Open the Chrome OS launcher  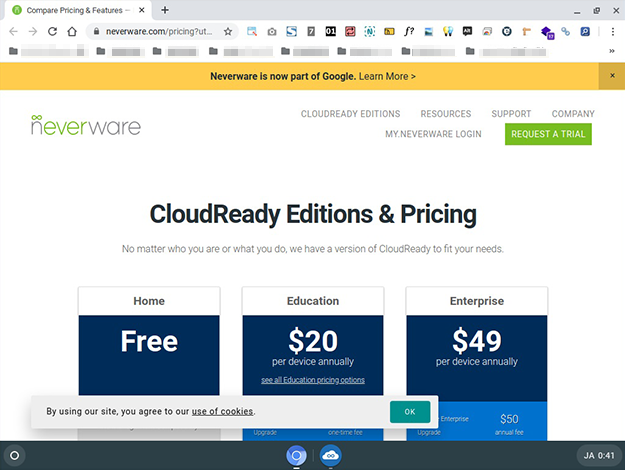click(14, 455)
